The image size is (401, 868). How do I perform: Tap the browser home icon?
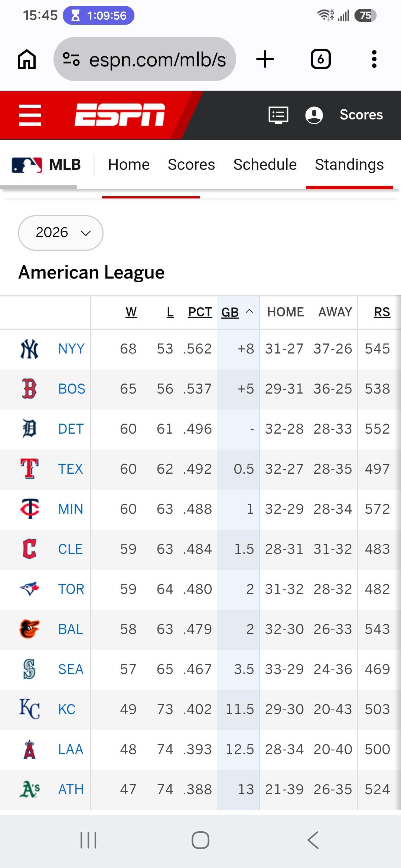(x=27, y=59)
